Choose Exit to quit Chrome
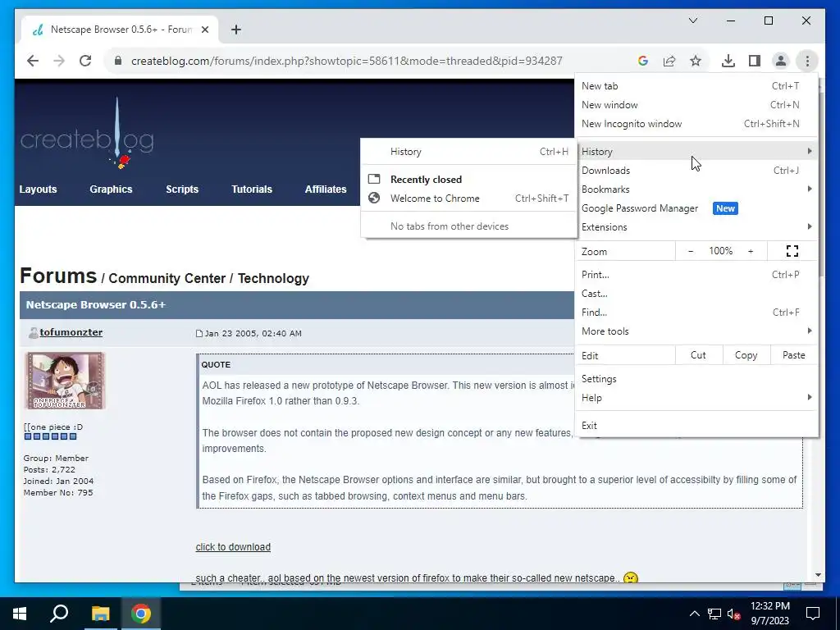 point(696,426)
